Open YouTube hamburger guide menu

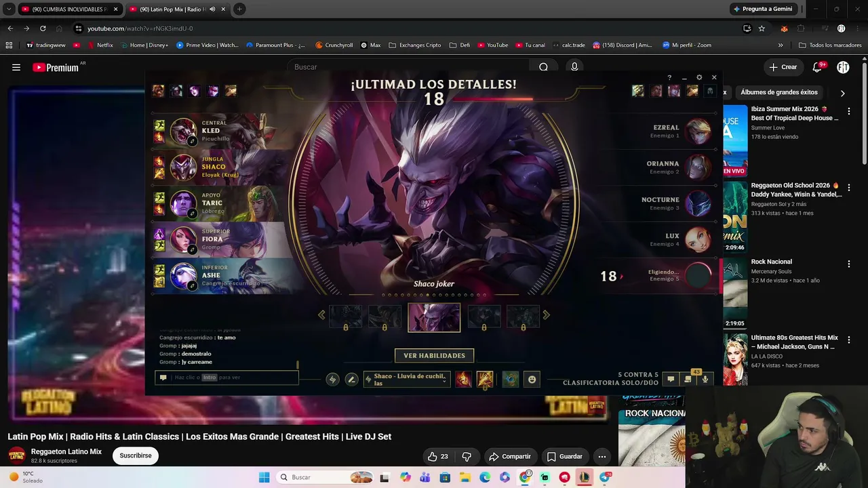click(16, 67)
